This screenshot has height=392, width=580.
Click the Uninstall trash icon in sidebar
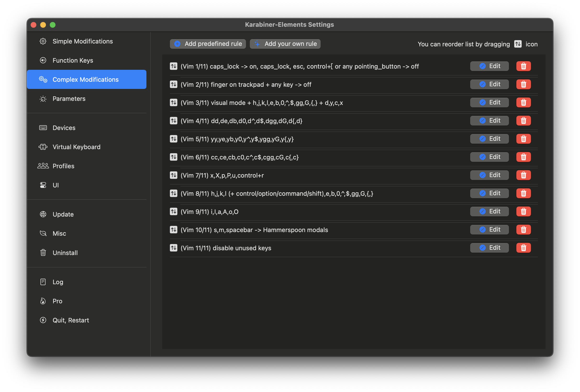[43, 253]
